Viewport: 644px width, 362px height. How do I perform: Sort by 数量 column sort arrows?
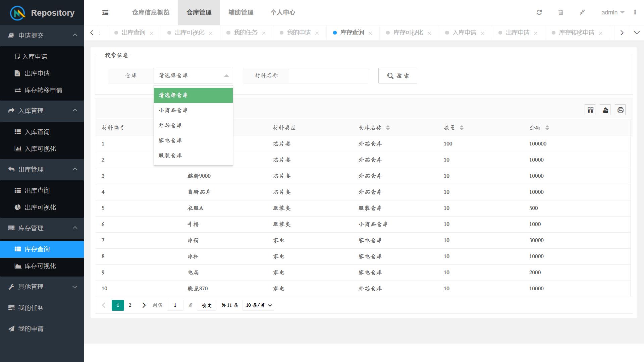[x=462, y=128]
